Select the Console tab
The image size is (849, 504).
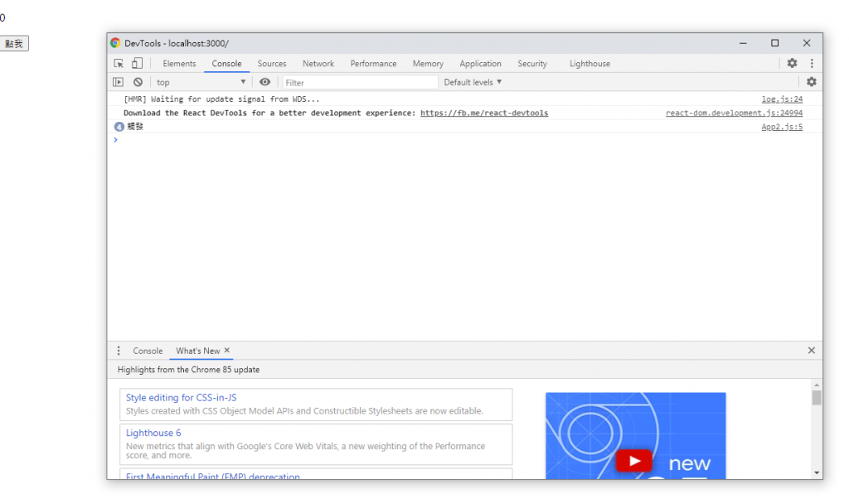coord(226,63)
